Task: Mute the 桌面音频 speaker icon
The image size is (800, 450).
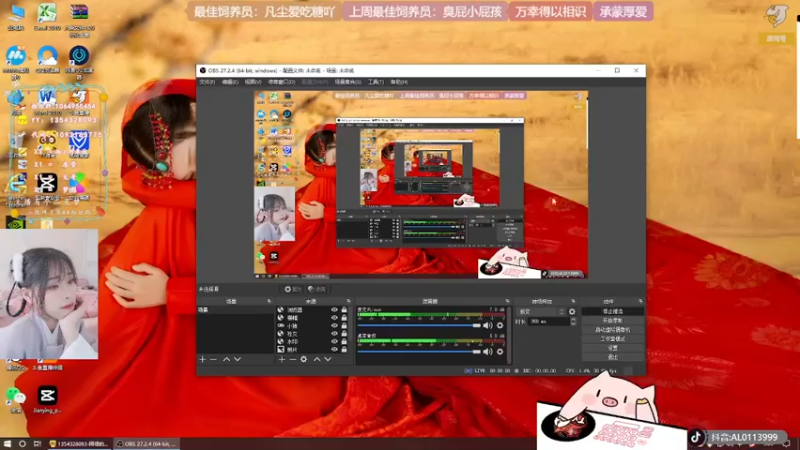Action: [488, 352]
